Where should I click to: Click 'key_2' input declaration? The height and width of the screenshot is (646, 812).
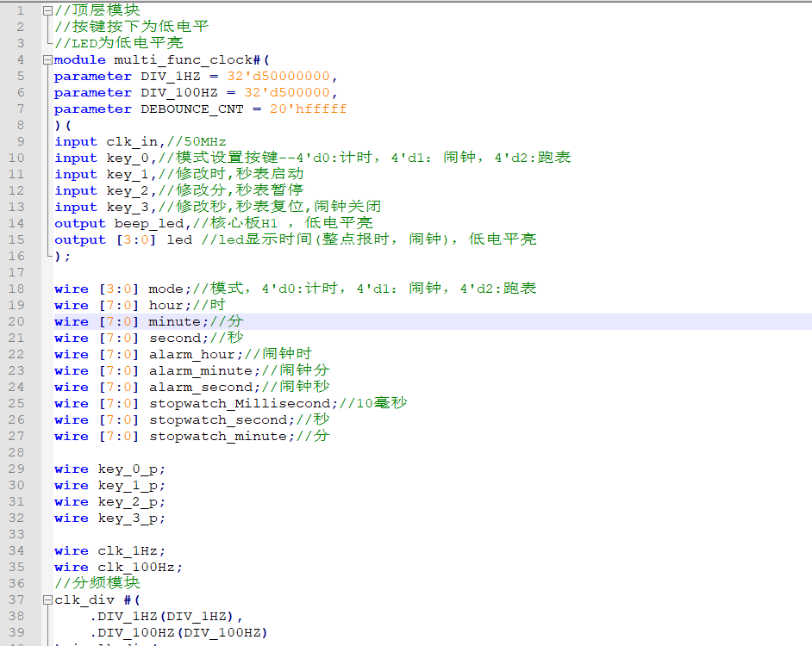(128, 191)
